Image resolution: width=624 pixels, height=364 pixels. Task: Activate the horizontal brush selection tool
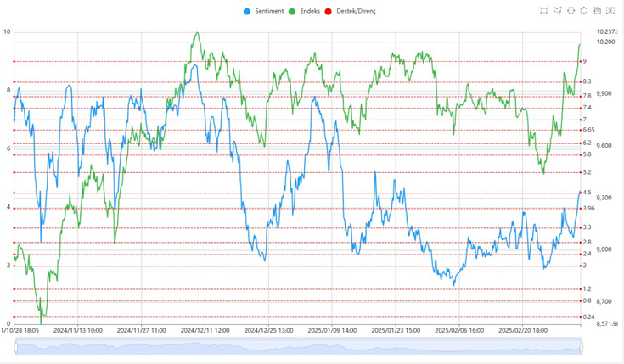click(x=571, y=11)
